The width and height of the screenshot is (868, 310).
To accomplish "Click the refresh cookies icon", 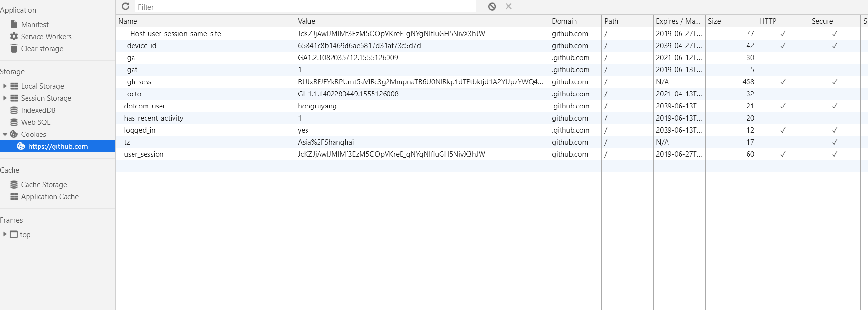I will coord(126,6).
